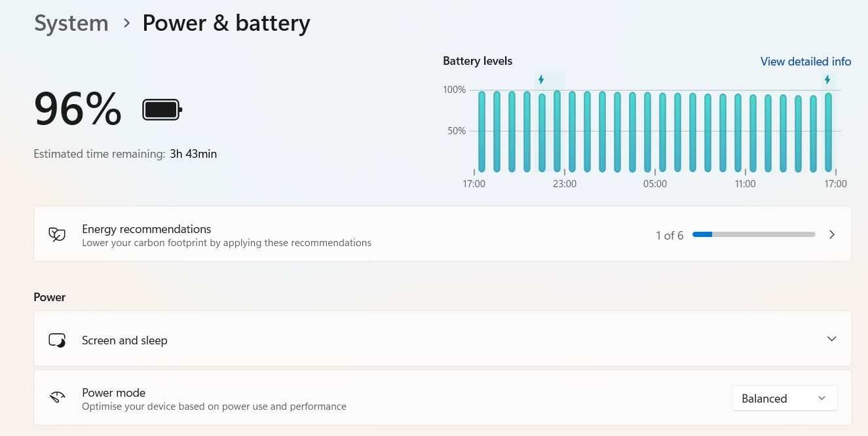868x436 pixels.
Task: Open the View detailed info link
Action: coord(806,62)
